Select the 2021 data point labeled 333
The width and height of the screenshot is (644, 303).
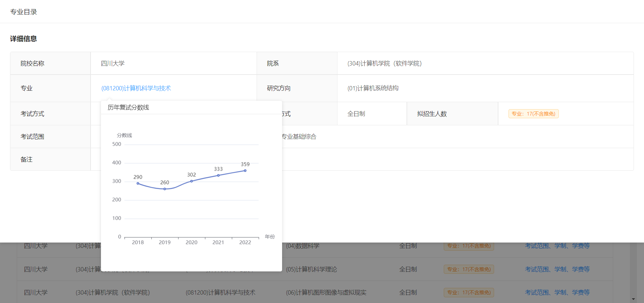click(x=218, y=175)
